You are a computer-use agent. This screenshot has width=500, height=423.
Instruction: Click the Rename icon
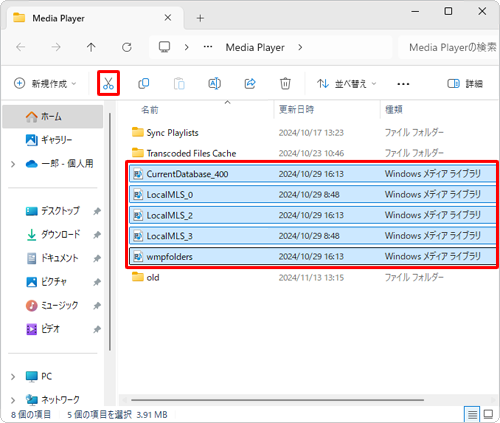coord(214,83)
